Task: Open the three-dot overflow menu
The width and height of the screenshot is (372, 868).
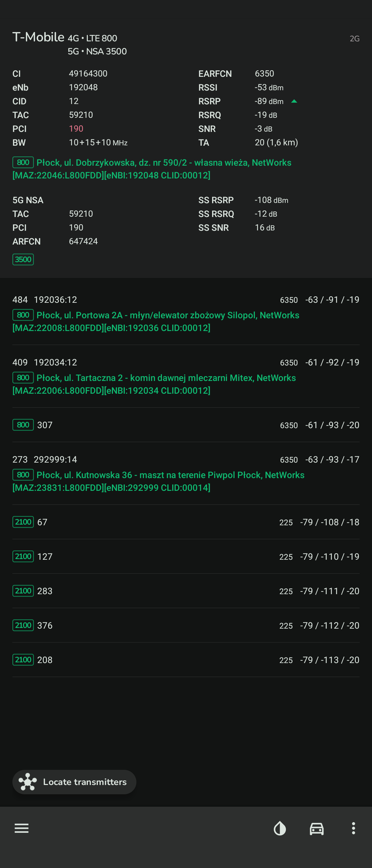Action: [353, 828]
